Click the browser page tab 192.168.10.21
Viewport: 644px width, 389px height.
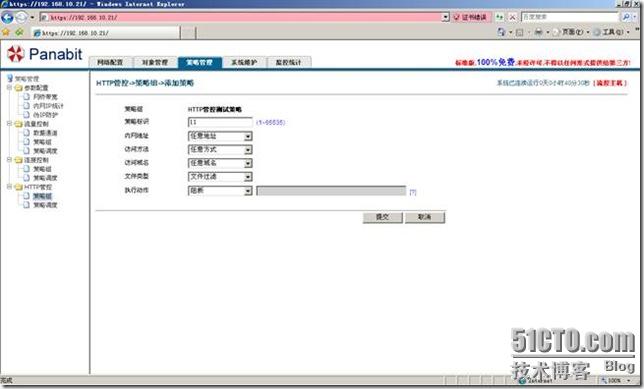106,32
